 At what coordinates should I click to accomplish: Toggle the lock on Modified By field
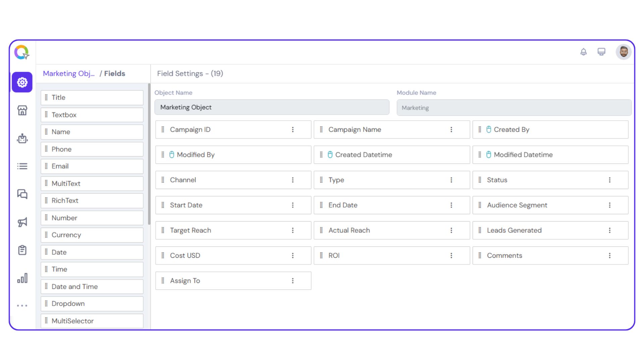(x=172, y=155)
